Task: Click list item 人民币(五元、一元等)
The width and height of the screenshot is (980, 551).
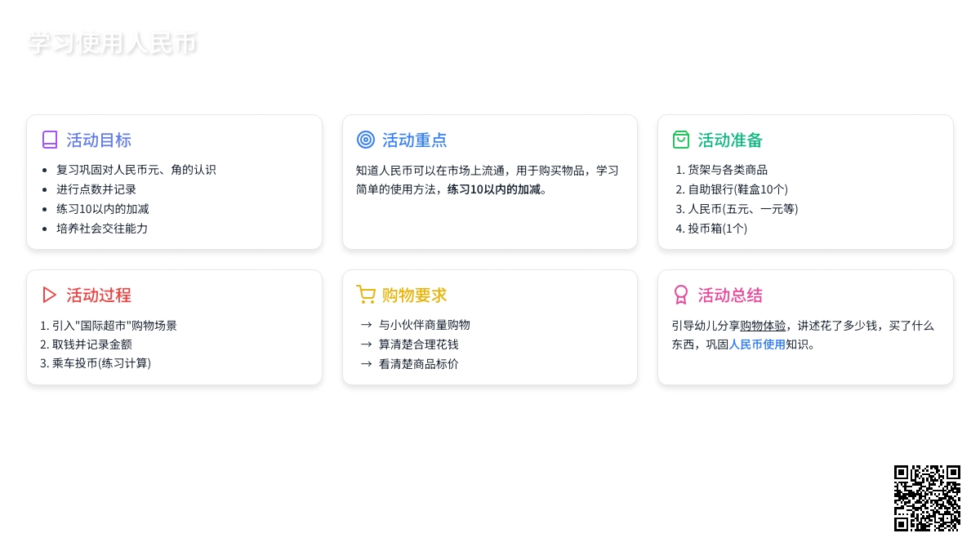Action: (743, 209)
